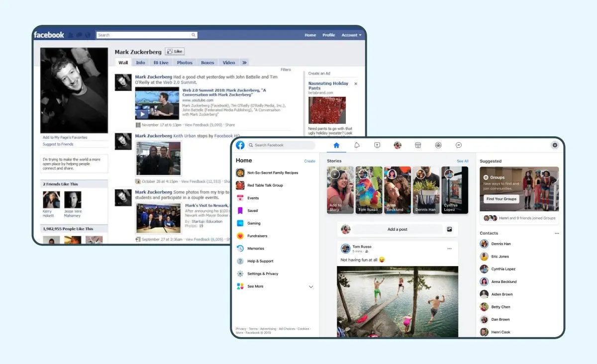
Task: Open Contacts options three-dot menu
Action: (557, 233)
